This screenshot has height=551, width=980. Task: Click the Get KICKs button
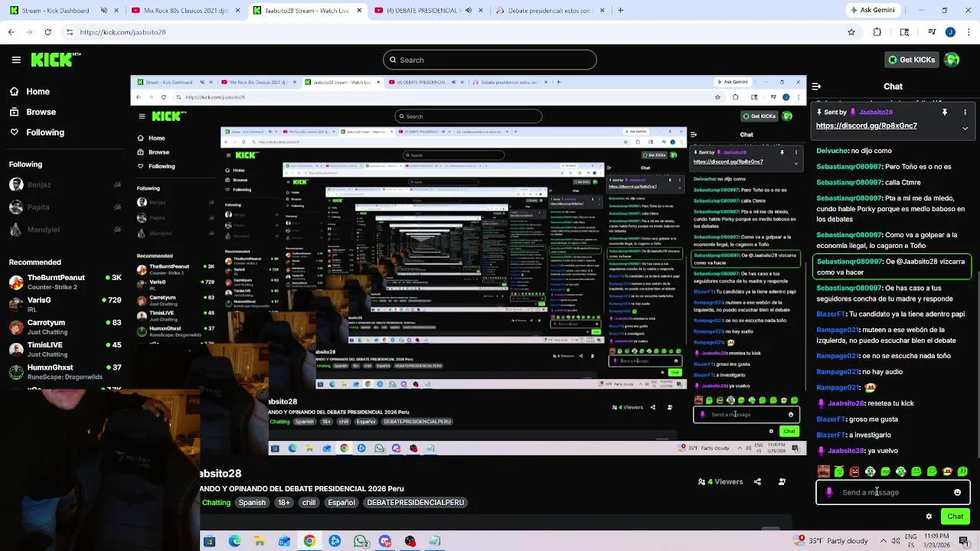[x=910, y=60]
